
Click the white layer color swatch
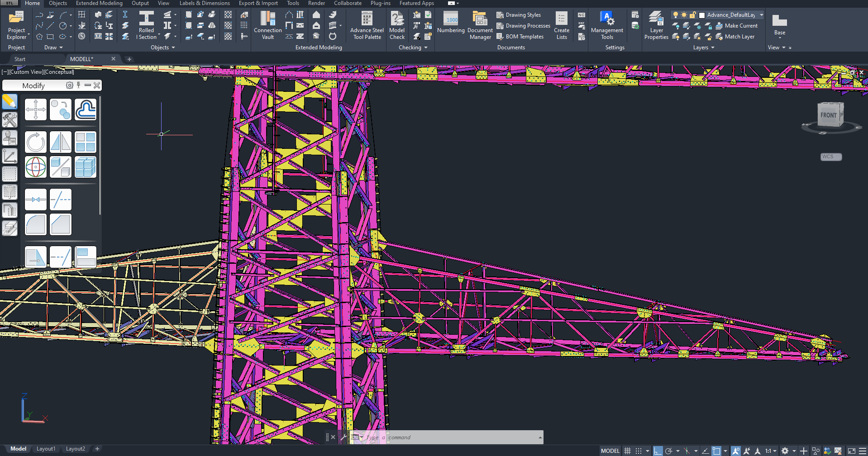tap(701, 15)
